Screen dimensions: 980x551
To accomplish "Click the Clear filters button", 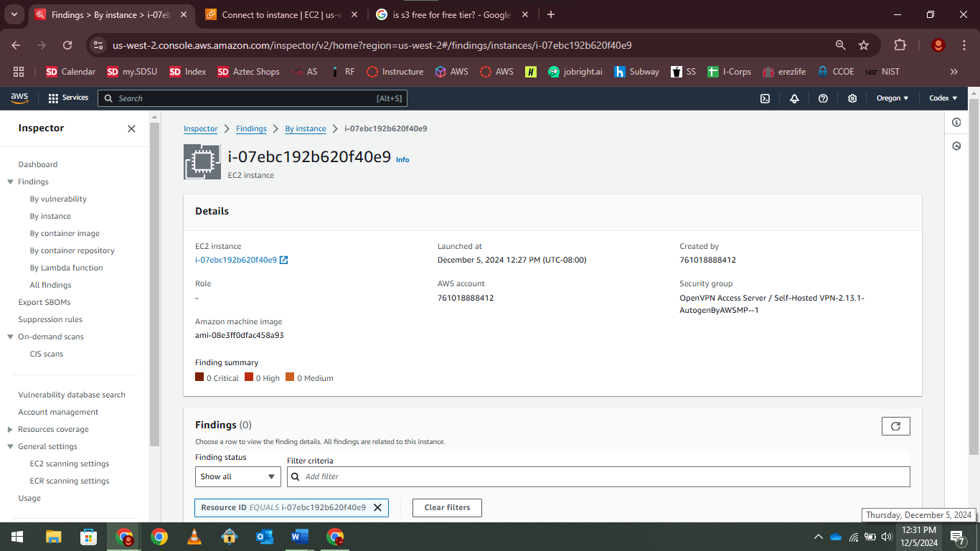I will 446,507.
